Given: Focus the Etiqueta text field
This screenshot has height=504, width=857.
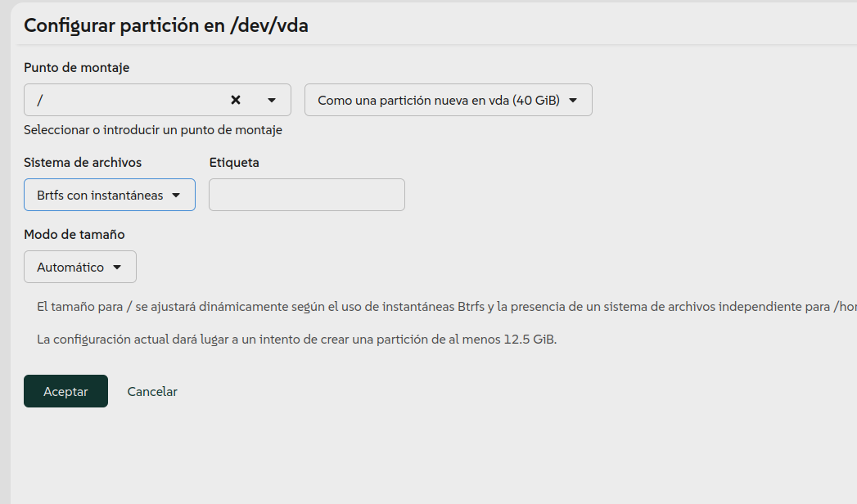Looking at the screenshot, I should (306, 195).
